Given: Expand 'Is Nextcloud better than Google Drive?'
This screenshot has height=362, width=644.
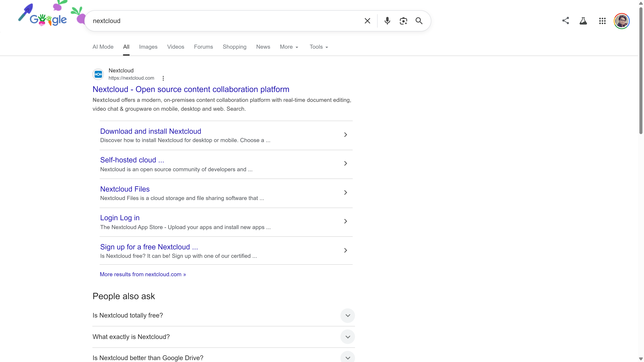Looking at the screenshot, I should point(223,358).
